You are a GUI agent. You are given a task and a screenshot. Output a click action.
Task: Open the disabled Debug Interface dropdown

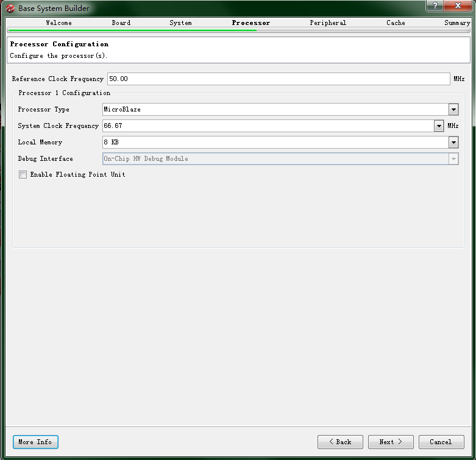(x=280, y=158)
